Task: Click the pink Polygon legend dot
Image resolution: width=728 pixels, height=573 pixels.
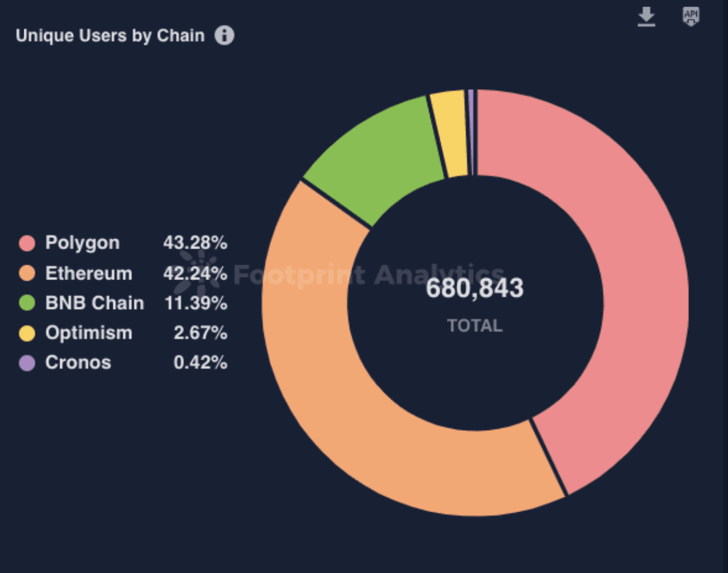Action: (27, 243)
